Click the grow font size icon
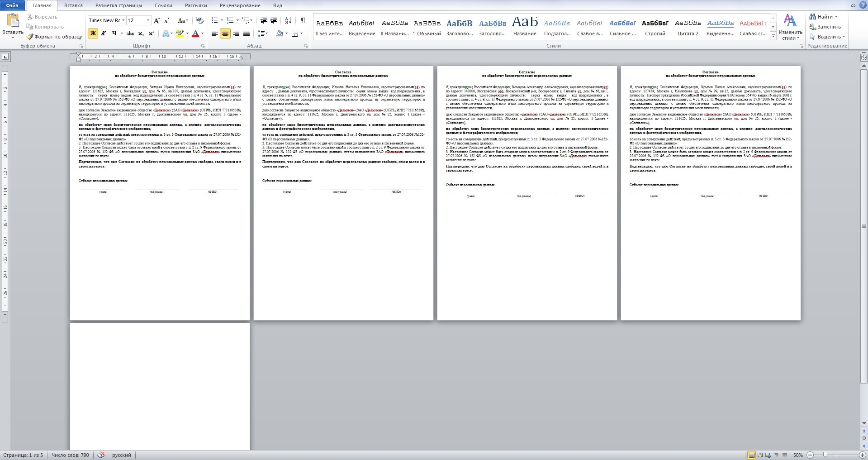868x460 pixels. pyautogui.click(x=157, y=20)
